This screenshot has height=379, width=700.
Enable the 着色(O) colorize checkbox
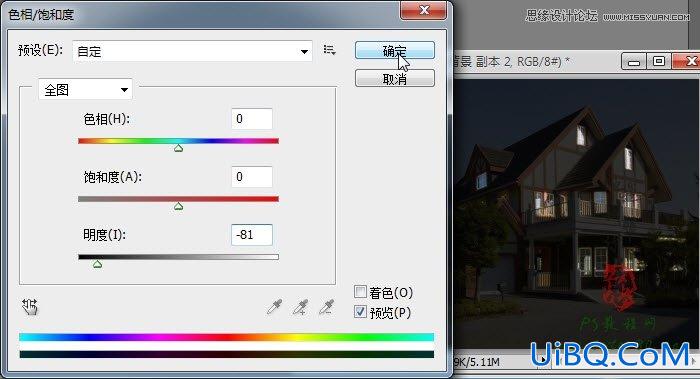click(360, 292)
